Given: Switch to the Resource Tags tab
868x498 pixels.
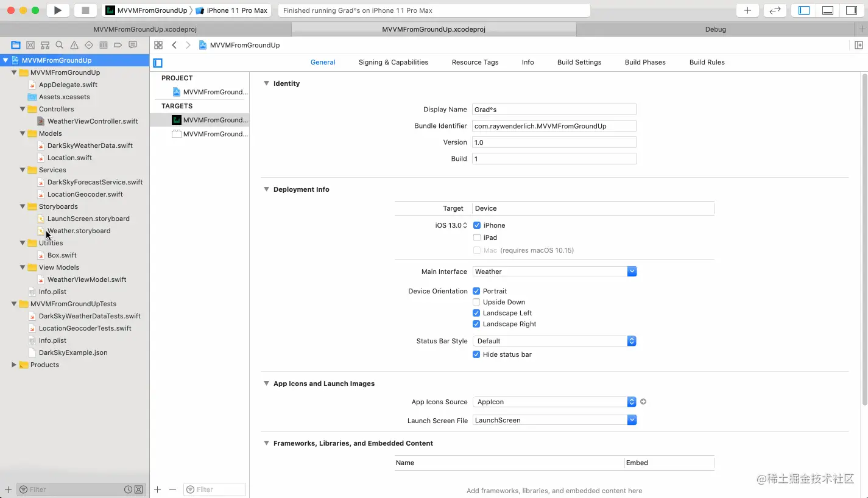Looking at the screenshot, I should 475,62.
